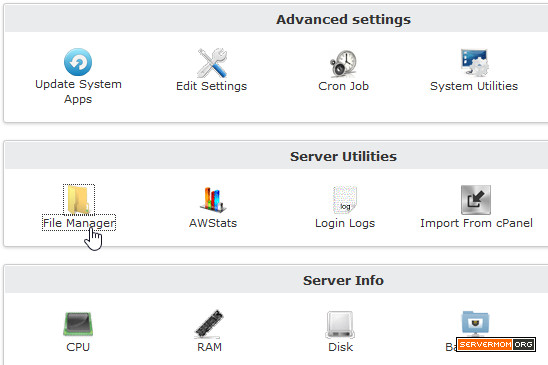
Task: Click the Server Utilities section header
Action: 343,157
